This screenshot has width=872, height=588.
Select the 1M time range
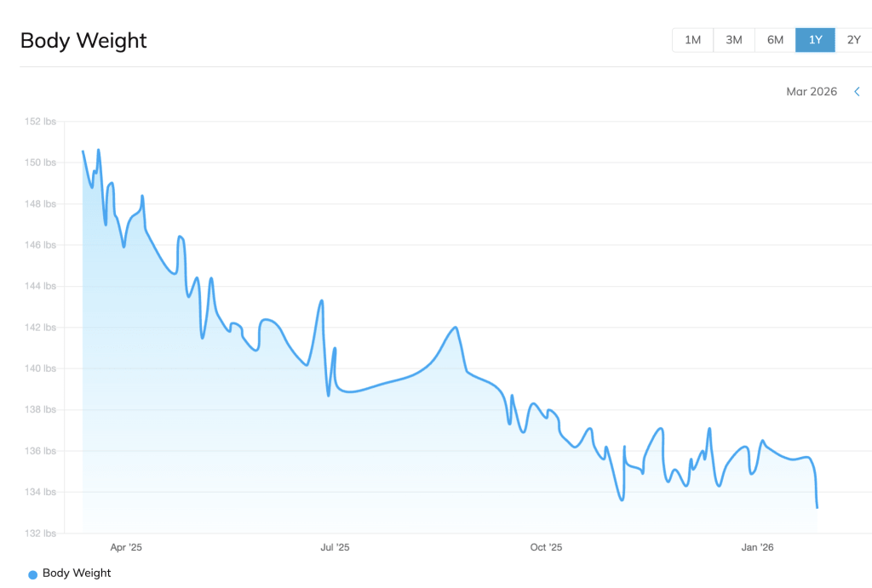(692, 39)
